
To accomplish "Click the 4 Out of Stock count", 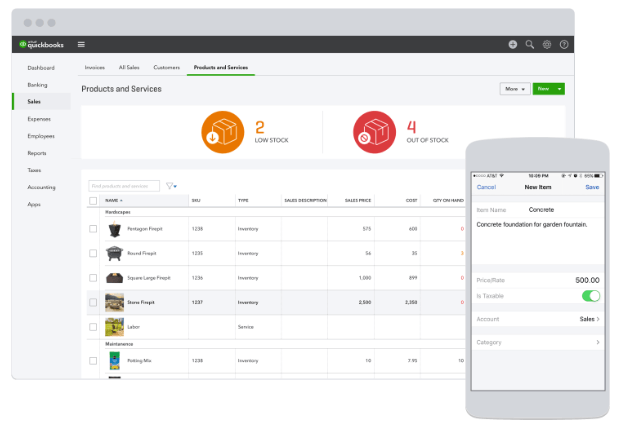I will pos(412,127).
